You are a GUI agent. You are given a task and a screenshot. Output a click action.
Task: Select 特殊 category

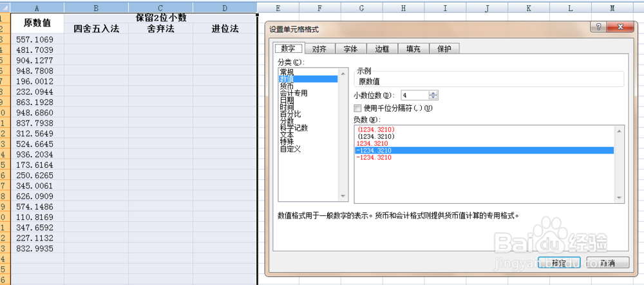tap(308, 142)
